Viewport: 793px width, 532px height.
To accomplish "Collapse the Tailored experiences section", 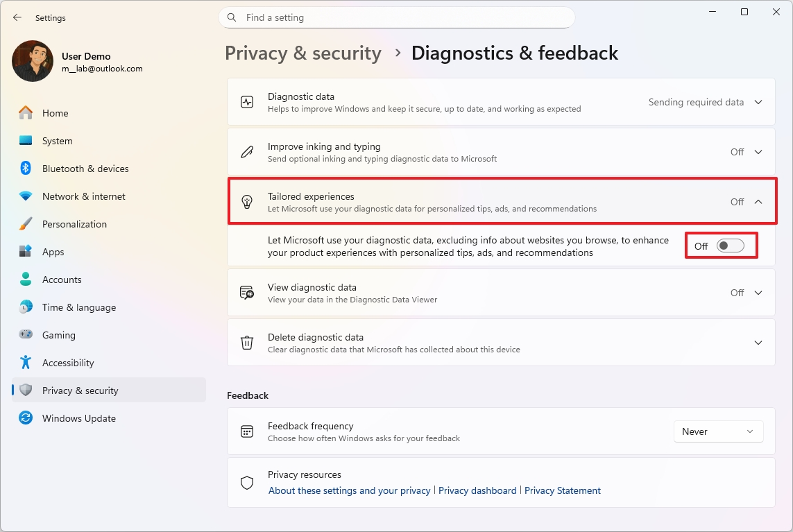I will pos(758,201).
